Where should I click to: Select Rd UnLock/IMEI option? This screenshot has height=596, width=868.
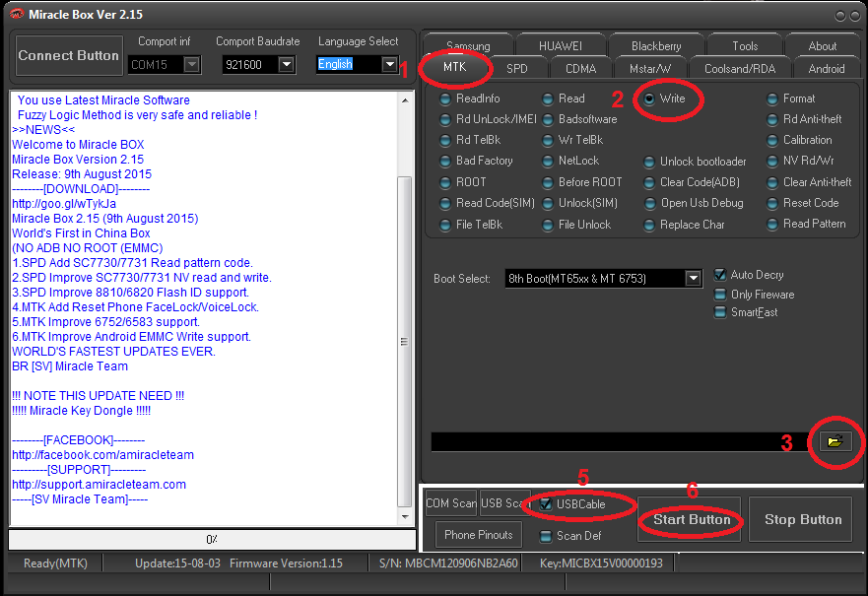tap(488, 119)
